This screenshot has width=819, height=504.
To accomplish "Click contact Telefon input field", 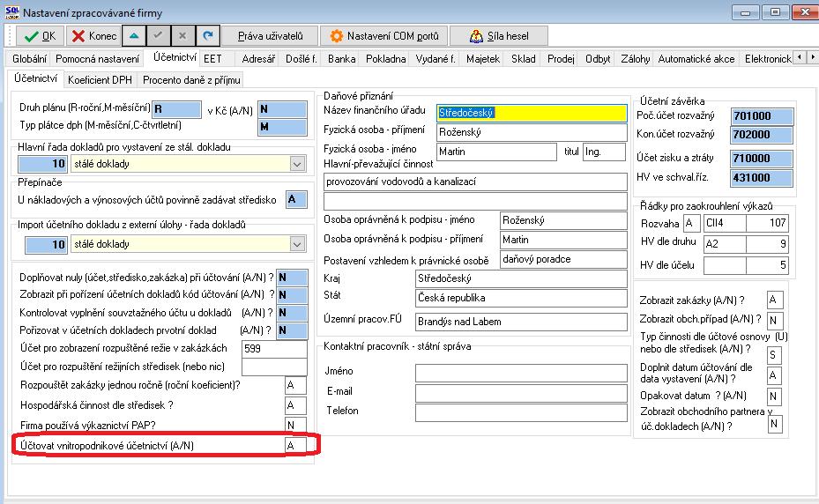I will click(x=521, y=412).
